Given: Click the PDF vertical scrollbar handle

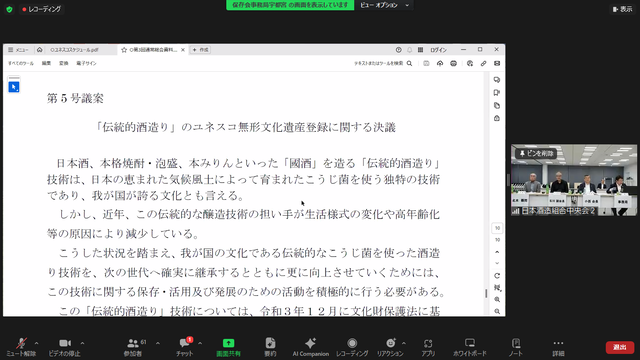Looking at the screenshot, I should [x=486, y=293].
